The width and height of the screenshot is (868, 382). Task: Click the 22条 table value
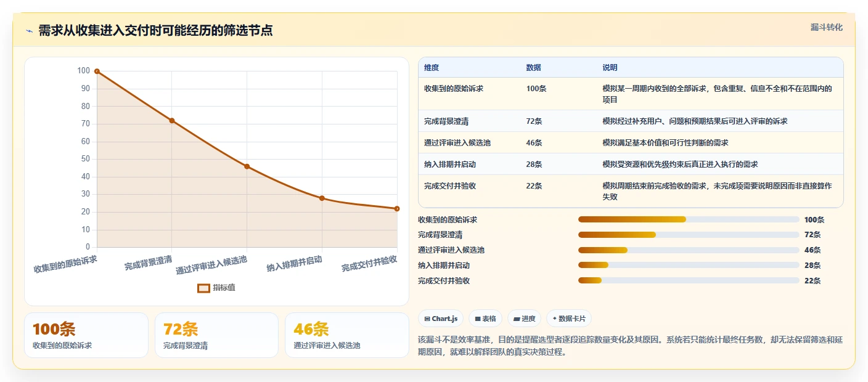534,186
